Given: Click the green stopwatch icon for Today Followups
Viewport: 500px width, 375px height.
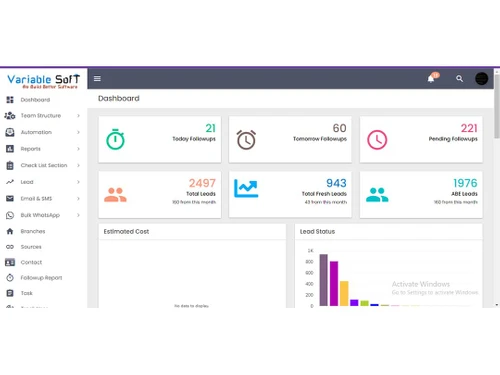Looking at the screenshot, I should tap(115, 139).
